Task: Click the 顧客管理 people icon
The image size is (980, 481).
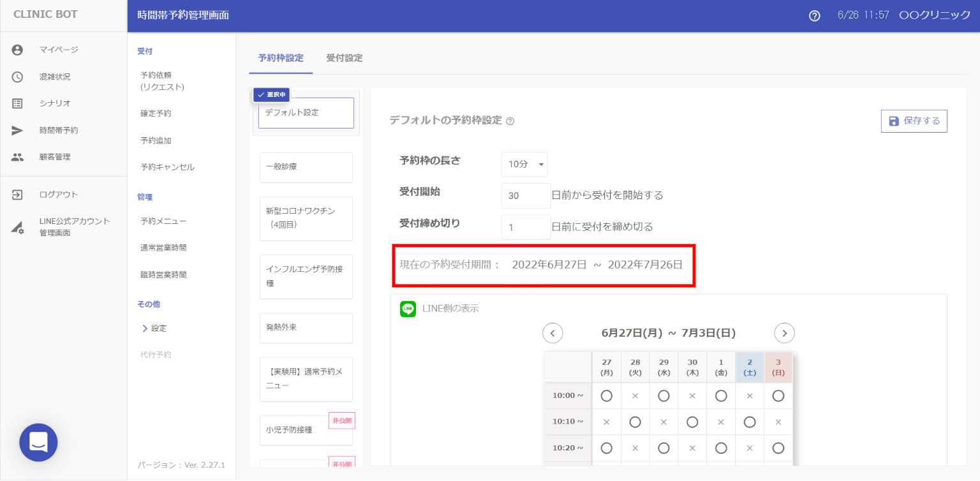Action: pos(17,157)
